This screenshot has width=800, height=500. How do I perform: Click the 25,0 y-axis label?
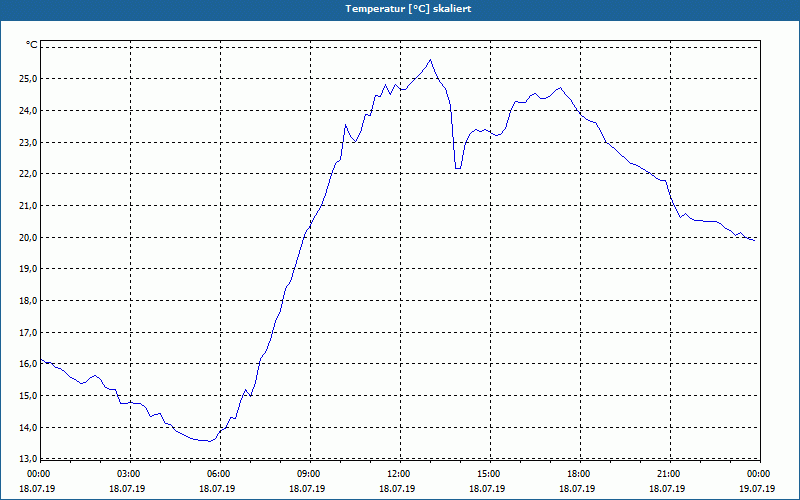29,79
